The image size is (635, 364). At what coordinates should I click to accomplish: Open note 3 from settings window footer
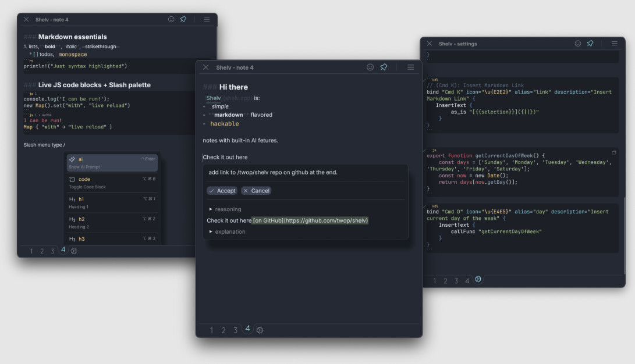pyautogui.click(x=456, y=281)
